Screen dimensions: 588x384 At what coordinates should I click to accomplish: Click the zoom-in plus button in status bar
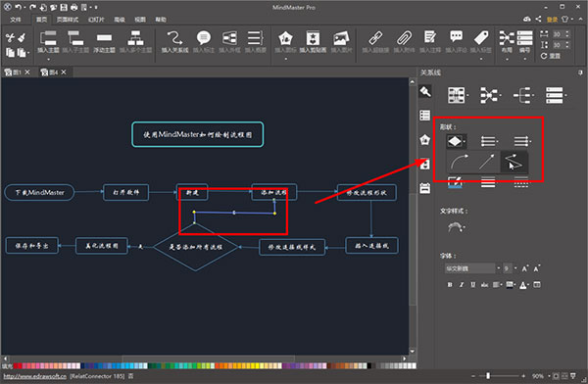tap(523, 376)
